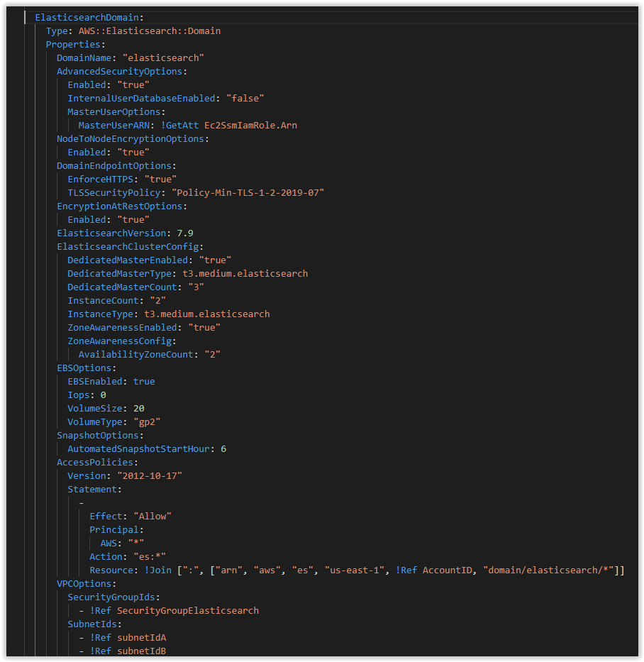Click the ElasticsearchDomain resource name
This screenshot has height=662, width=644.
87,17
